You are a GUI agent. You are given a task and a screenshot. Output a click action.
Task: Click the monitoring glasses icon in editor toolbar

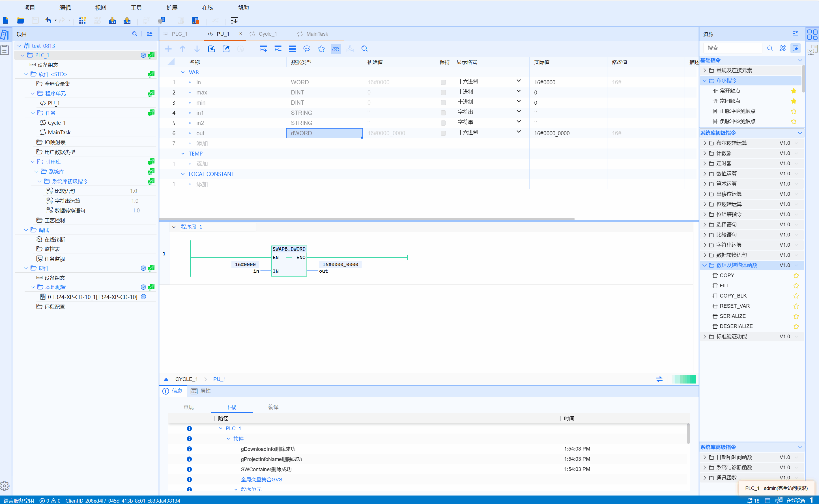pos(335,49)
